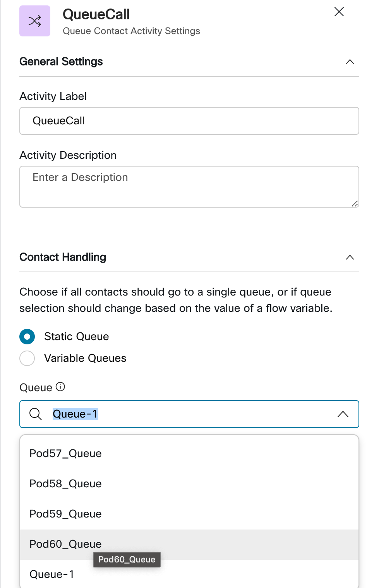The height and width of the screenshot is (588, 367).
Task: Click the search magnifier in Queue field
Action: coord(36,414)
